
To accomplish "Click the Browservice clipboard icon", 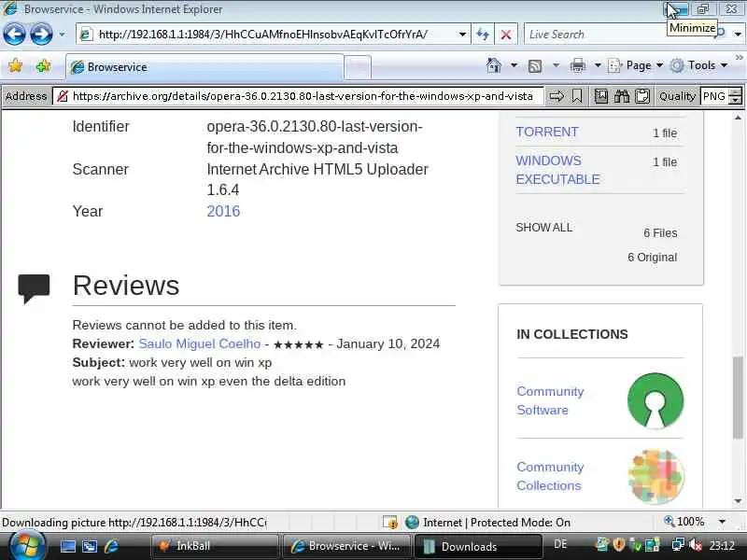I will pyautogui.click(x=642, y=96).
